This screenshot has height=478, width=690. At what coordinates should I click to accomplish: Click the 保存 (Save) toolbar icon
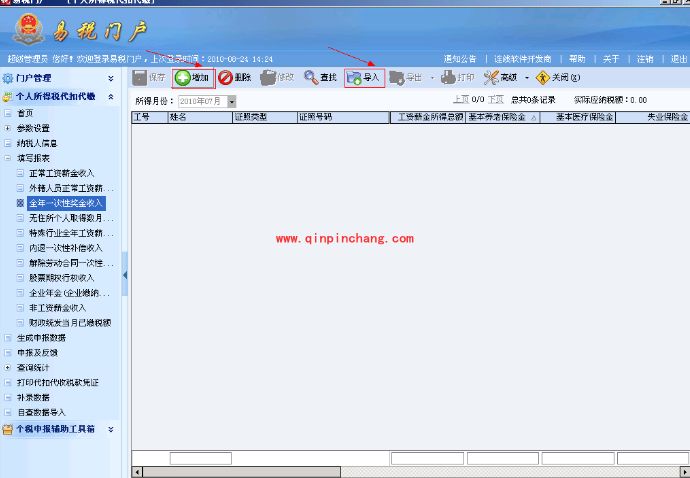tap(141, 77)
